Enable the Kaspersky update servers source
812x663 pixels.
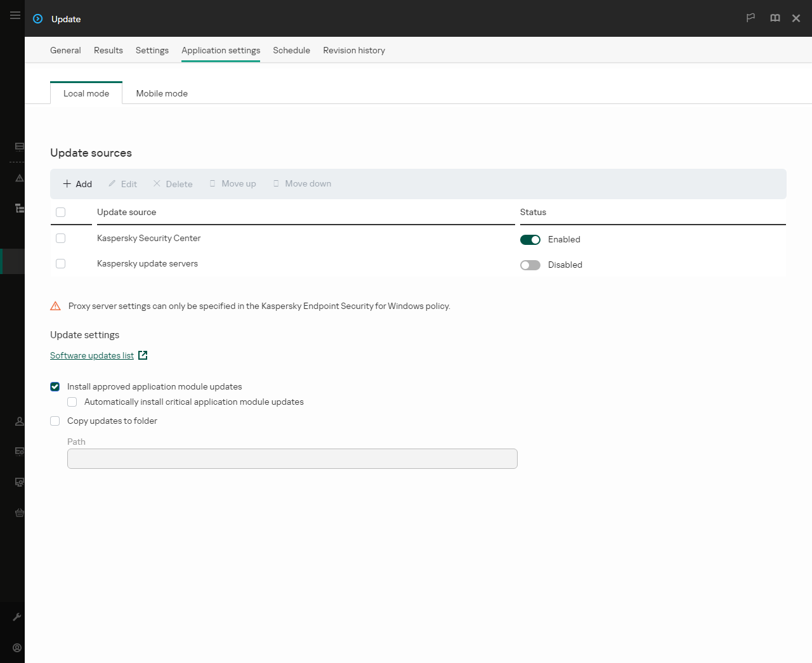530,265
